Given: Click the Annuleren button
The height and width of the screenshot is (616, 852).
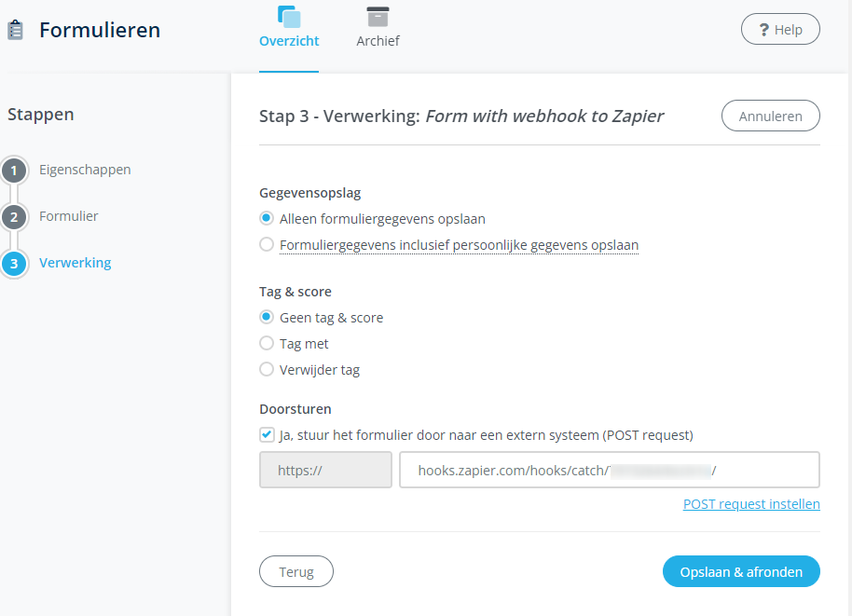Looking at the screenshot, I should (x=770, y=116).
